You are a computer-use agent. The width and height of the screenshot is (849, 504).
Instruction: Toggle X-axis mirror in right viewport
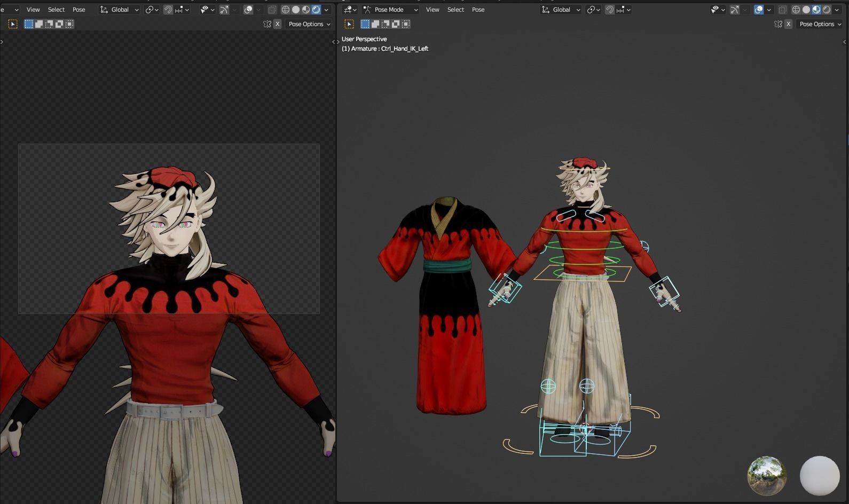click(x=788, y=24)
